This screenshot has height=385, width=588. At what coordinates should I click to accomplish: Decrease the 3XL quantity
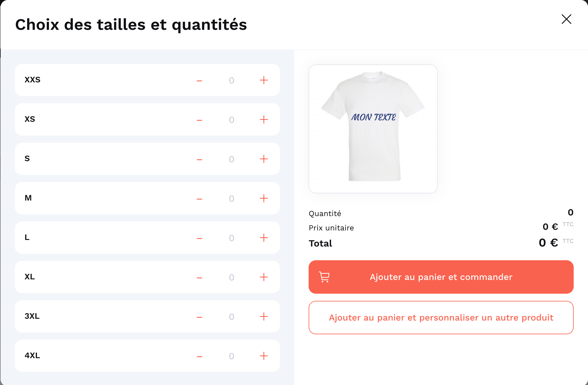click(x=199, y=316)
